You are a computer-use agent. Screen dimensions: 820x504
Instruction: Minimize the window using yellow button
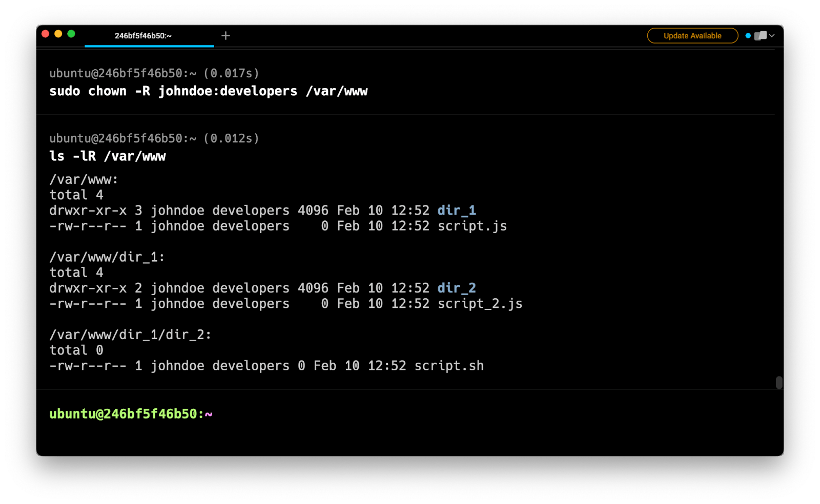pyautogui.click(x=58, y=34)
